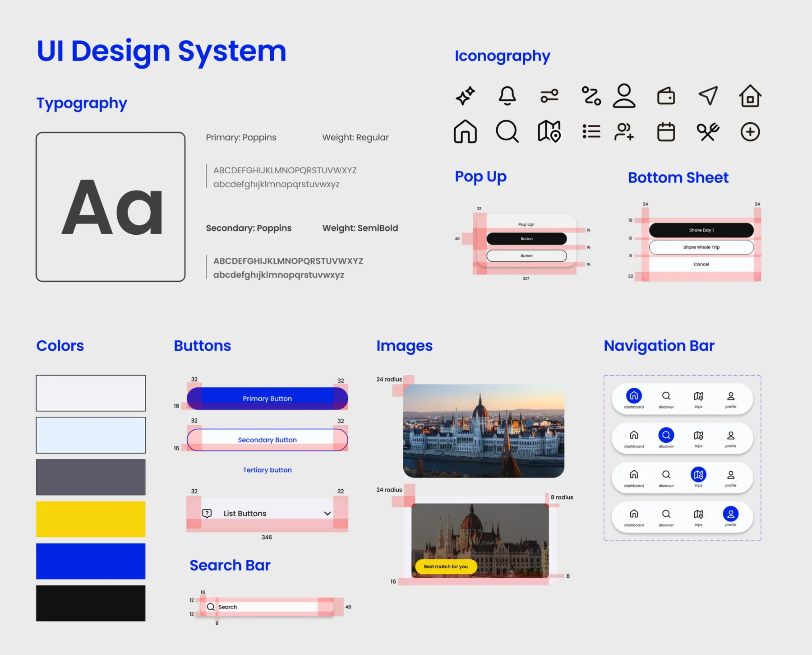Click trips in the nav bar with active profile
Image resolution: width=812 pixels, height=655 pixels.
[698, 517]
